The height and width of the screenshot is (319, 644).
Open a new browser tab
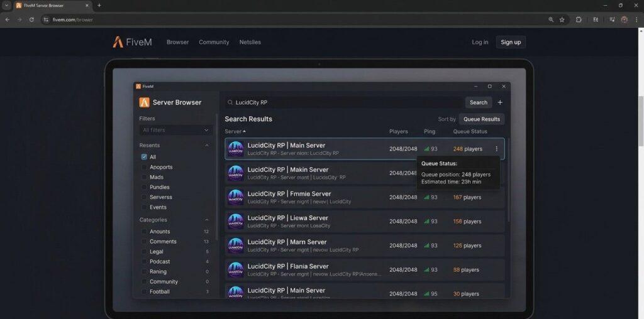coord(99,5)
